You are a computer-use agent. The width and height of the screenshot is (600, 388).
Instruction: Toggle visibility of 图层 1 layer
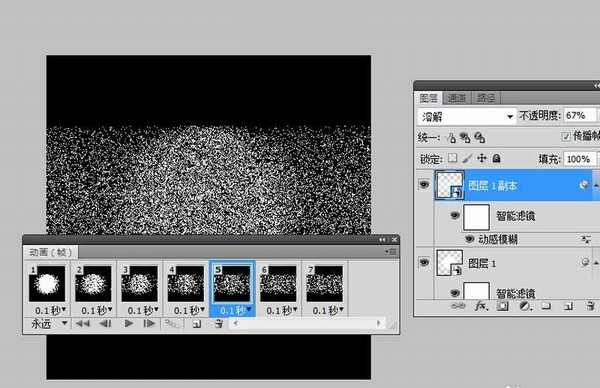pos(424,262)
